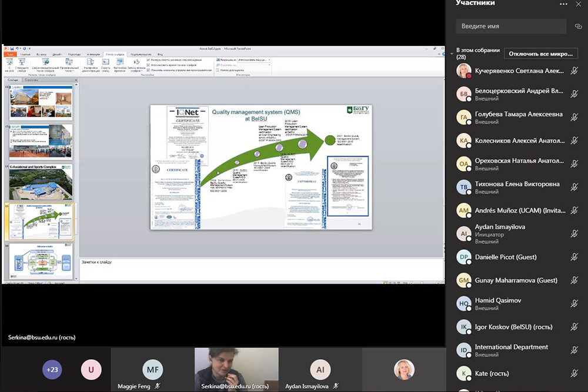This screenshot has height=392, width=588.
Task: Collapse the 'В этом собрании (28)' section
Action: [x=452, y=53]
